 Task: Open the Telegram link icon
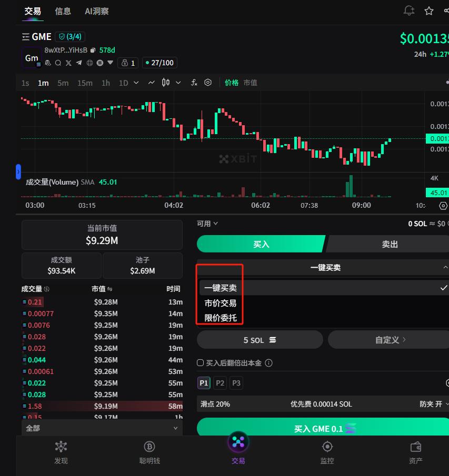point(79,63)
